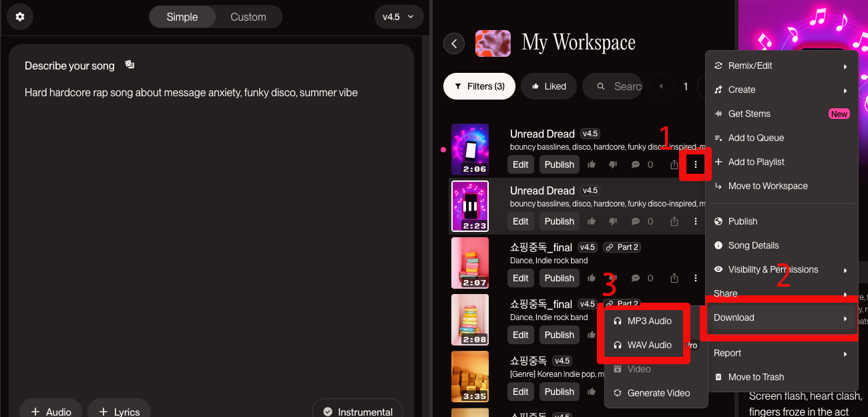This screenshot has width=868, height=417.
Task: Edit the Unread Dread 2:23 song
Action: click(x=521, y=221)
